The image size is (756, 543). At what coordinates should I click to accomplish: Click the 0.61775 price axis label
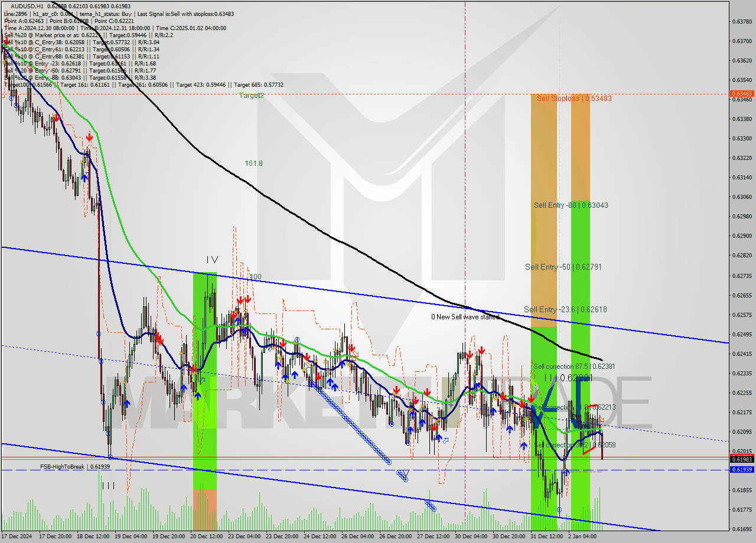point(741,509)
